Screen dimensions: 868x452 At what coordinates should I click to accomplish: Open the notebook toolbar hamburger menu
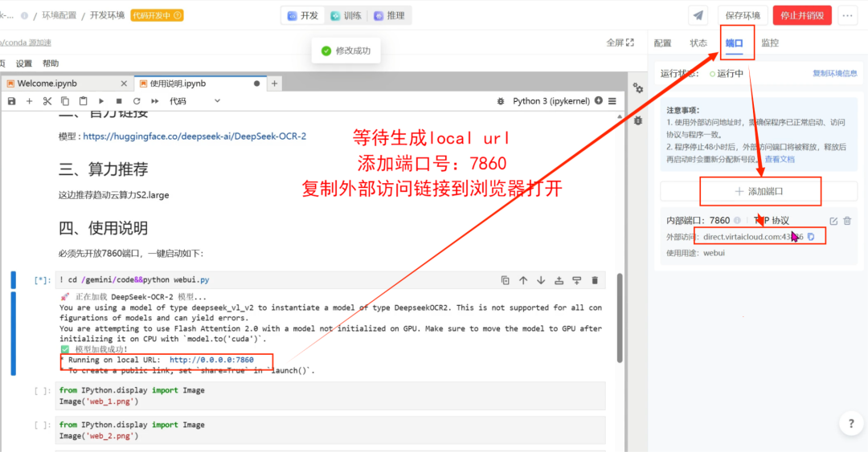(x=612, y=101)
